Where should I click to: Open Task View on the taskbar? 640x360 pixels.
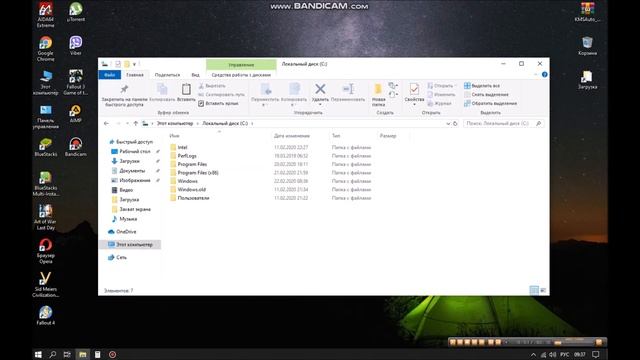point(67,354)
